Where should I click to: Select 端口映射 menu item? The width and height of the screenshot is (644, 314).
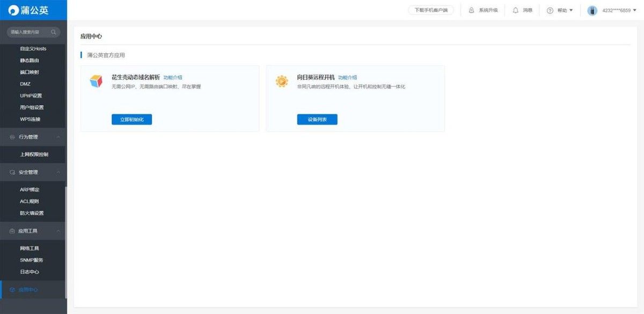pyautogui.click(x=30, y=72)
